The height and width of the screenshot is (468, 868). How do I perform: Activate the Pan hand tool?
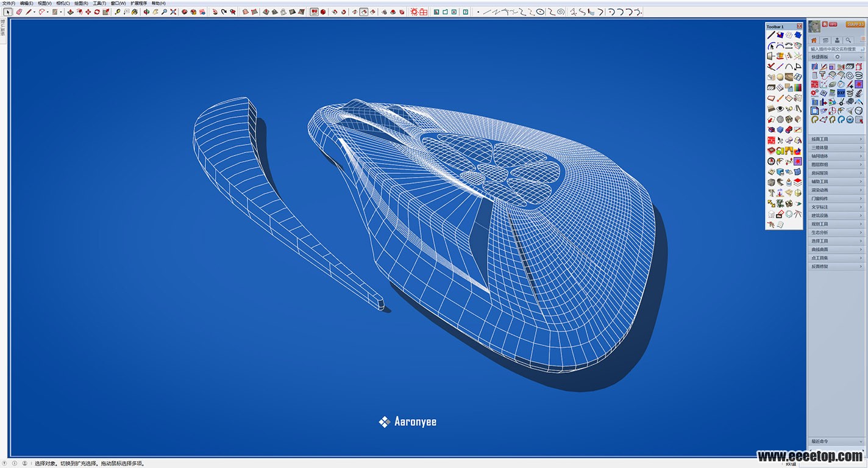point(155,12)
